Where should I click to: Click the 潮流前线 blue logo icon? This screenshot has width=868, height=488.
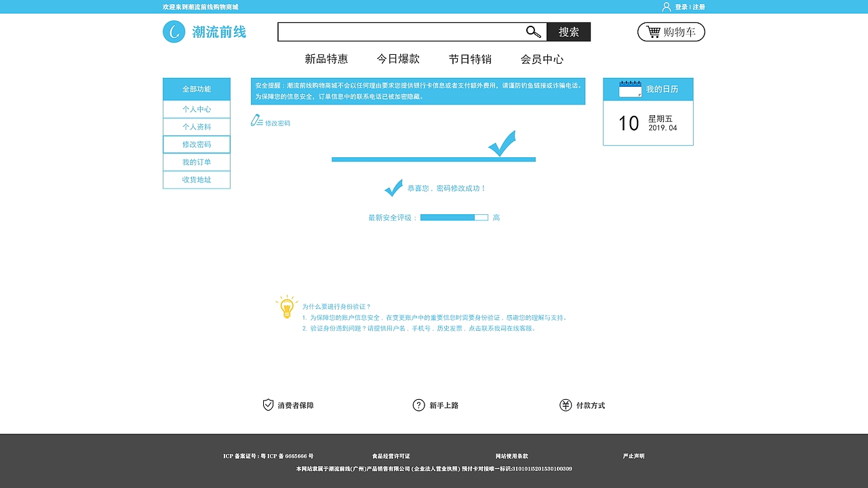pos(174,31)
